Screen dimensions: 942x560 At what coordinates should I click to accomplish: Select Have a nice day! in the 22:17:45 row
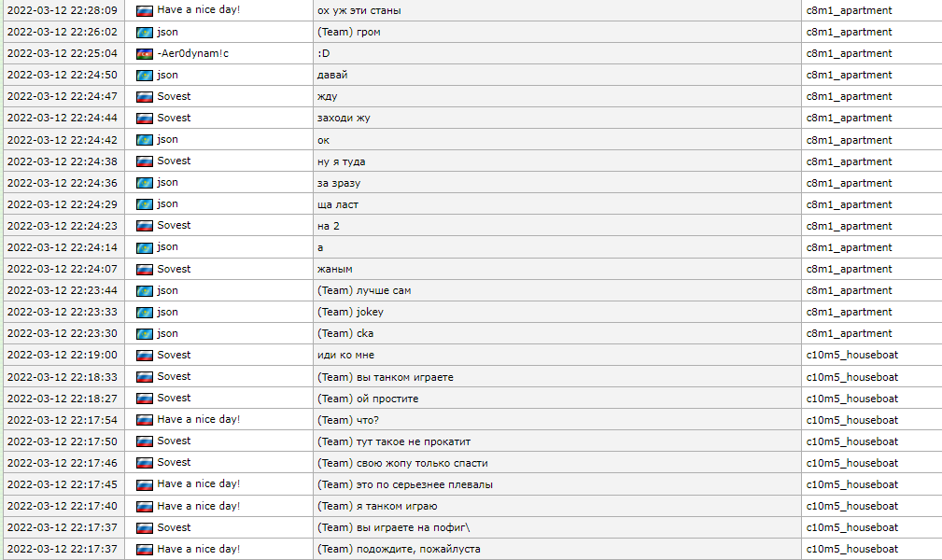(x=198, y=484)
